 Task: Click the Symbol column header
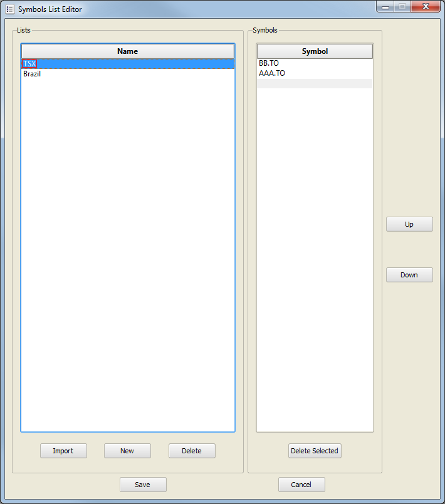click(x=315, y=51)
